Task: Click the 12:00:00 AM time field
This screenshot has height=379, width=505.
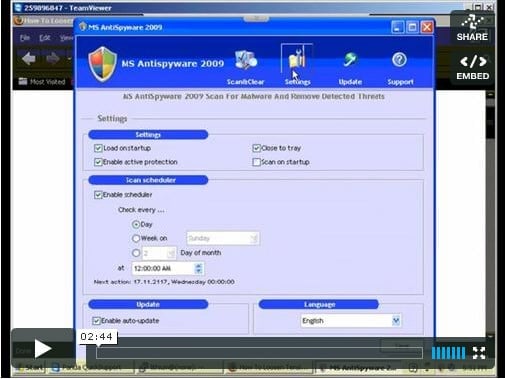Action: pos(163,268)
